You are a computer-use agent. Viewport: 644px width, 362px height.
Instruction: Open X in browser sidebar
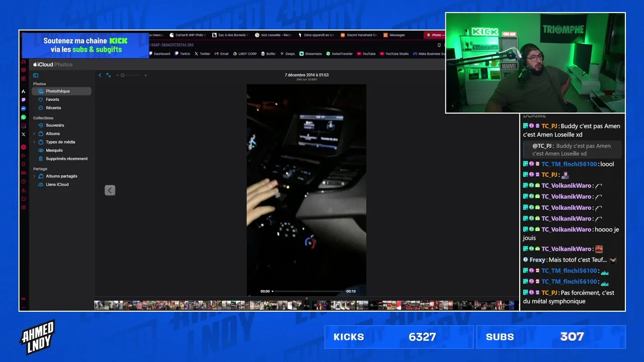click(24, 134)
